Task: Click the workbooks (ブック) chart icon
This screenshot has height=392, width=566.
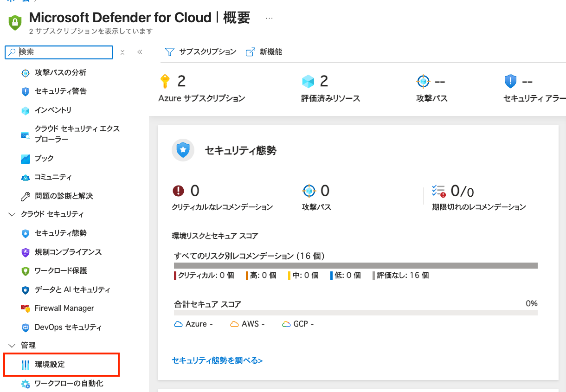Action: click(x=26, y=159)
